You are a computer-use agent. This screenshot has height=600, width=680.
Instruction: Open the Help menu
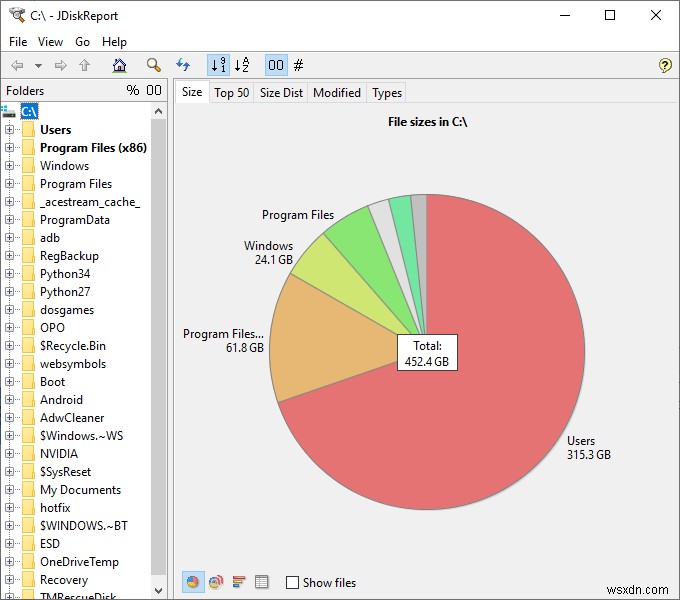(x=114, y=42)
